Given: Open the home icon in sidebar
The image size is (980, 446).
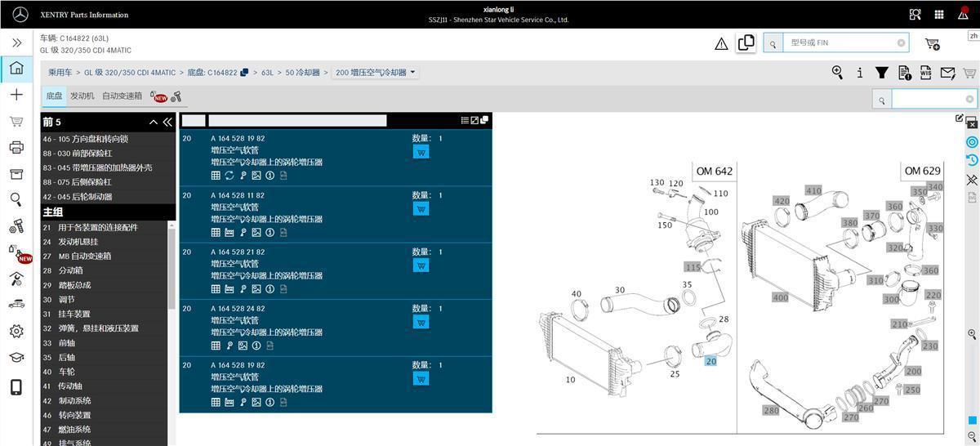Looking at the screenshot, I should tap(16, 68).
